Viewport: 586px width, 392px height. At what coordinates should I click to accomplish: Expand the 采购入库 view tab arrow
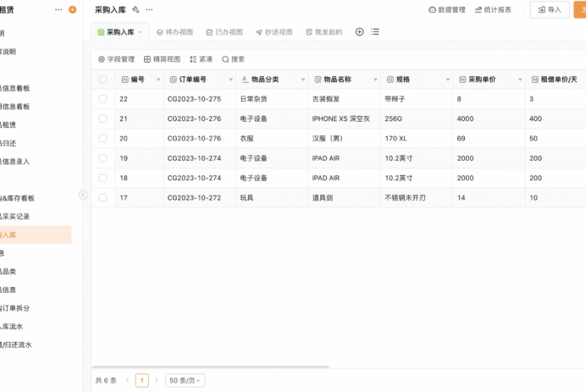point(140,32)
